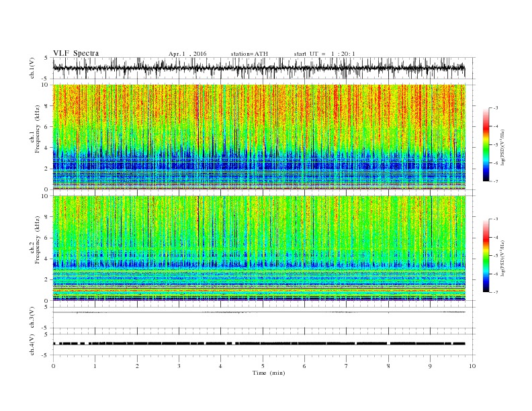Click time axis tick label "10"

pyautogui.click(x=472, y=366)
